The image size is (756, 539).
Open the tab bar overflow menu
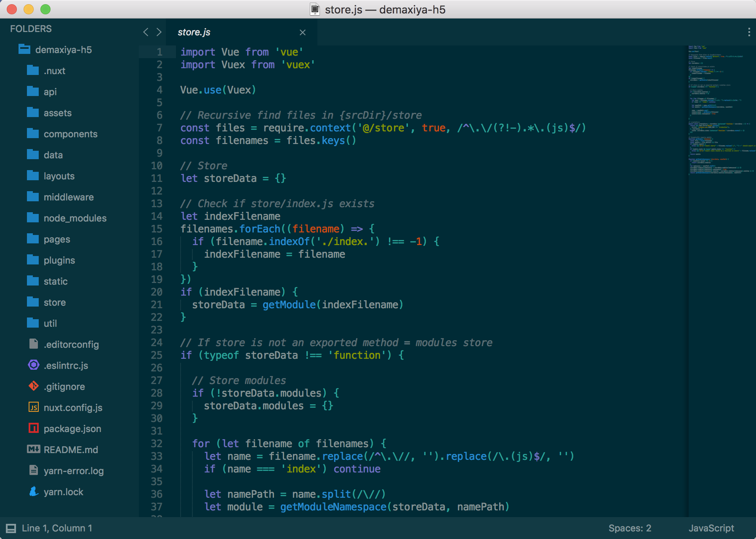point(748,32)
